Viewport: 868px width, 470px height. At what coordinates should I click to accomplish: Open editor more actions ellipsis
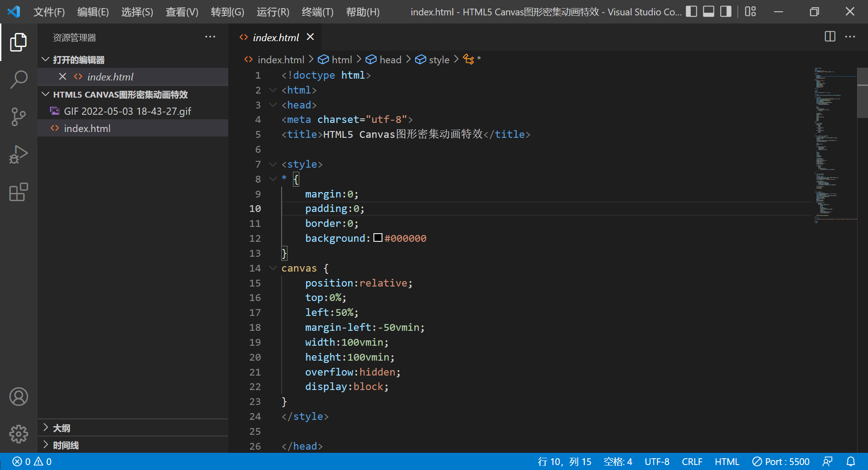[850, 37]
